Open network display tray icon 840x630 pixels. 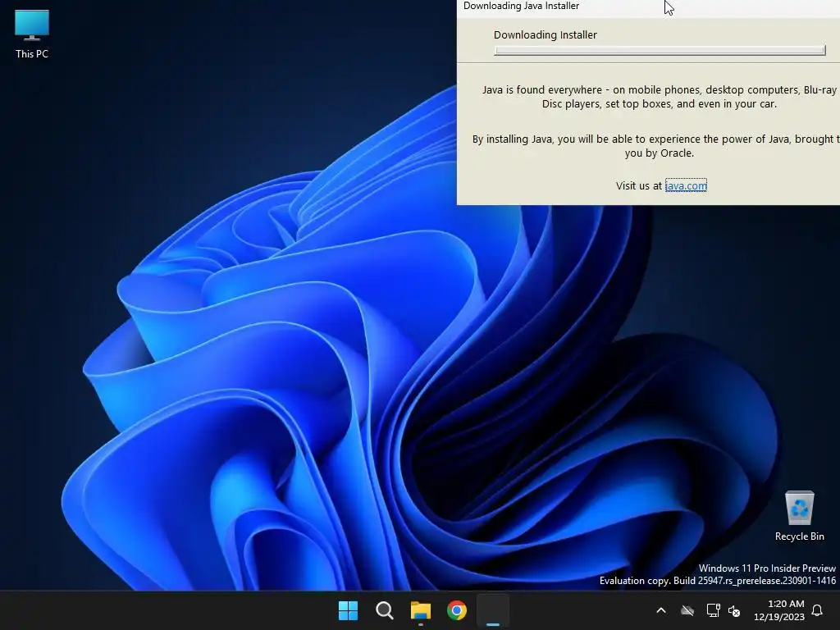pos(713,610)
